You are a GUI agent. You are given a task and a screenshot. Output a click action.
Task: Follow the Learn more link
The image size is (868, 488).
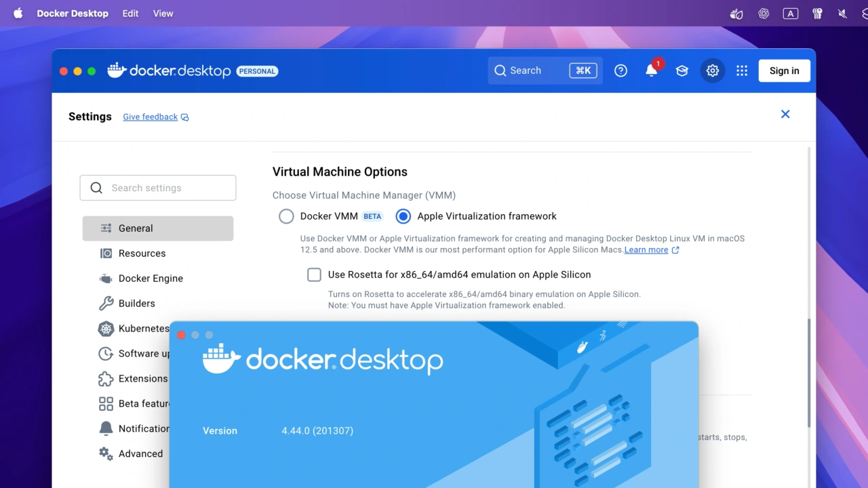[x=646, y=249]
